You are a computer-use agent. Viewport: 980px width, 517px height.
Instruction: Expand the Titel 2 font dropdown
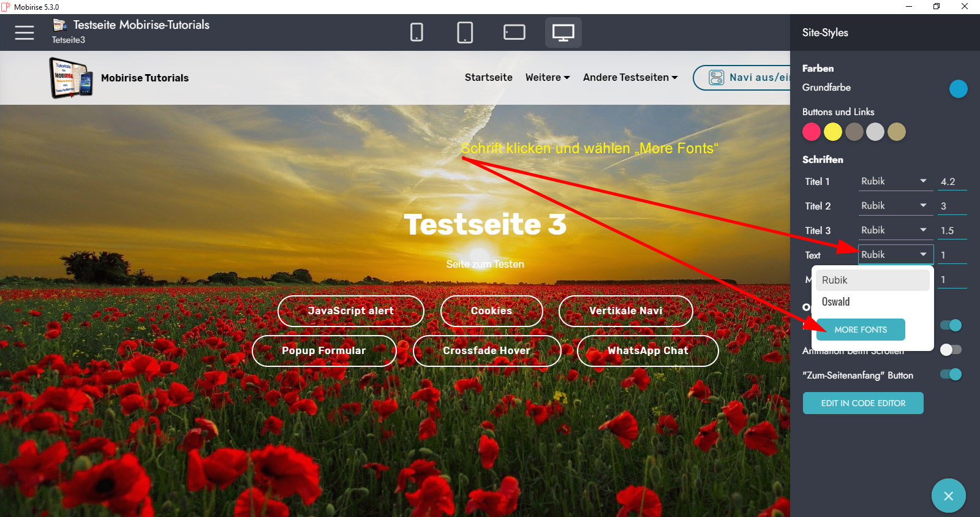click(894, 206)
